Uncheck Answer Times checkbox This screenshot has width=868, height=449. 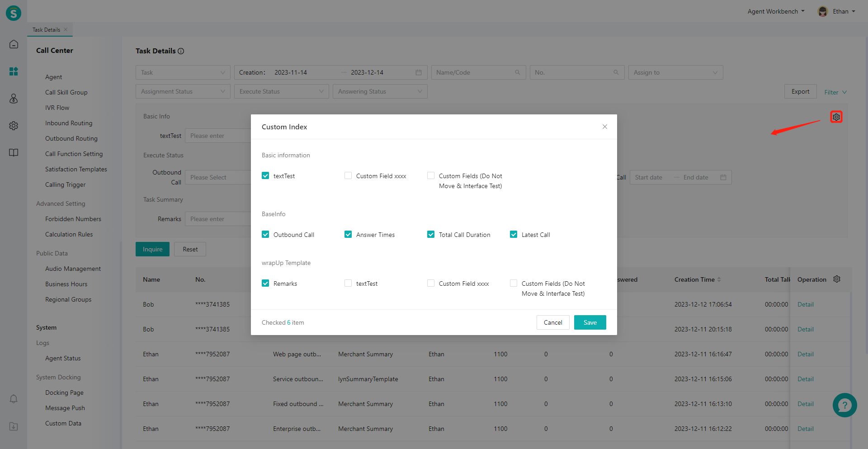tap(348, 234)
